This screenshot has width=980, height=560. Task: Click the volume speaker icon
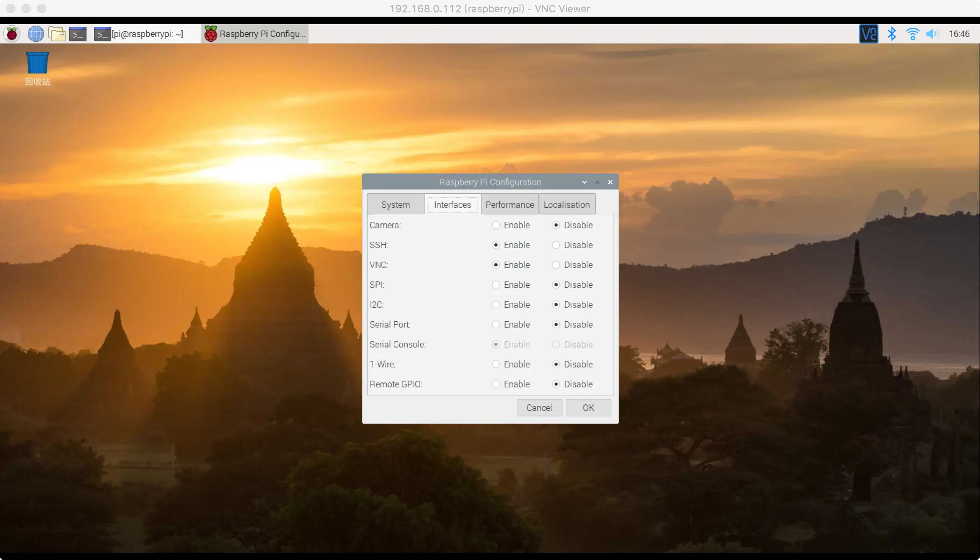click(931, 34)
